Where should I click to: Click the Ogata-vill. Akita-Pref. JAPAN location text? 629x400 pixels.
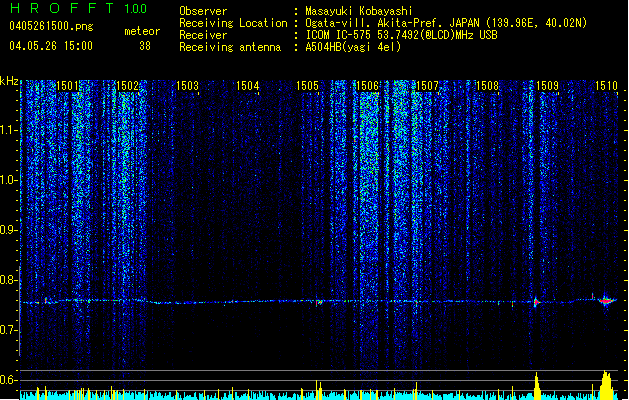(x=446, y=23)
